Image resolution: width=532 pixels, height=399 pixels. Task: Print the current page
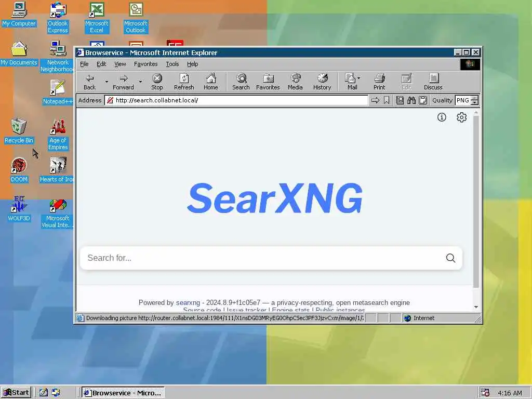(x=379, y=82)
